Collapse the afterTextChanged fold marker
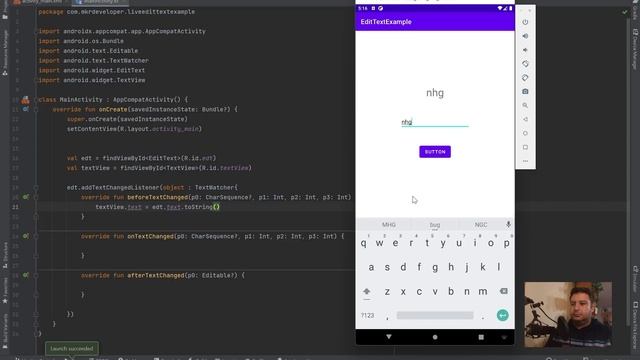Image resolution: width=640 pixels, height=360 pixels. point(36,276)
